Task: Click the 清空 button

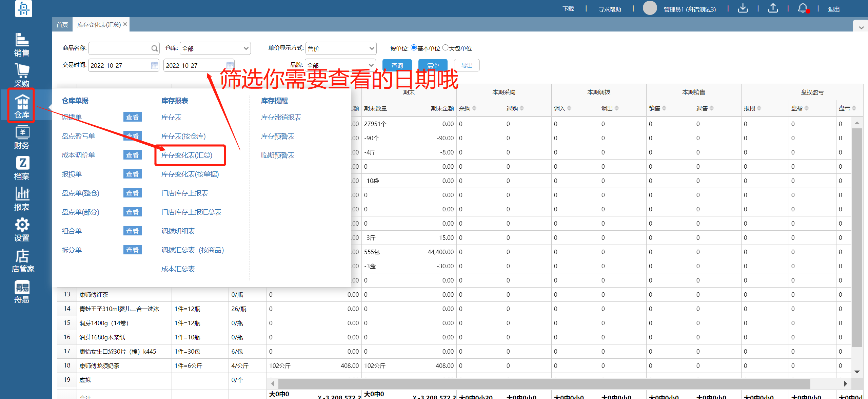Action: (x=433, y=65)
